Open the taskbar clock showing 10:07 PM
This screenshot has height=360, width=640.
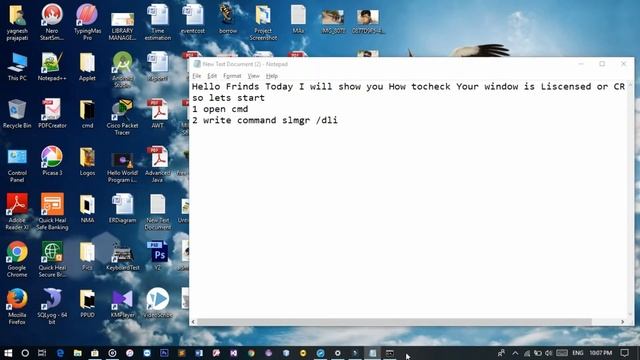(600, 353)
